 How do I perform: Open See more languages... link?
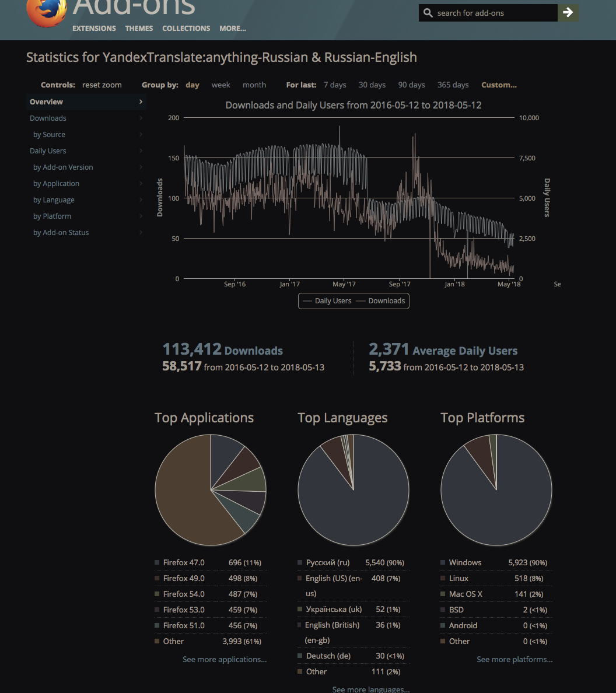(x=371, y=689)
